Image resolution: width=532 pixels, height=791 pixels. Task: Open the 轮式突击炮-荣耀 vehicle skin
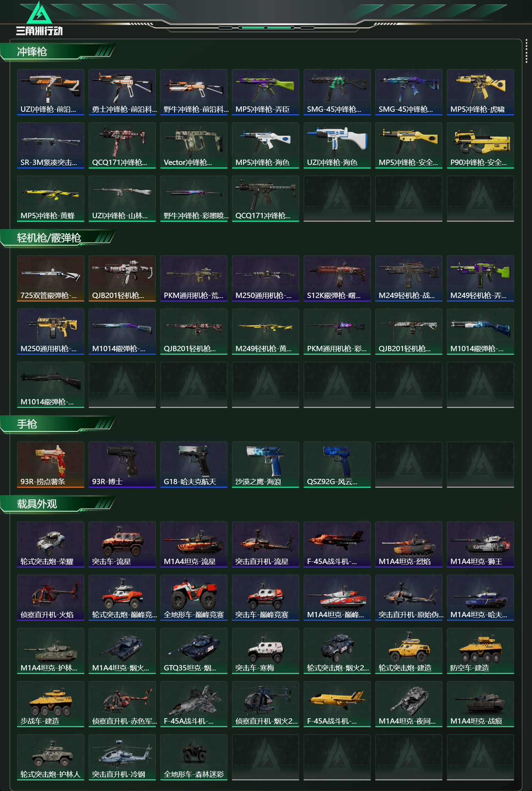(50, 544)
